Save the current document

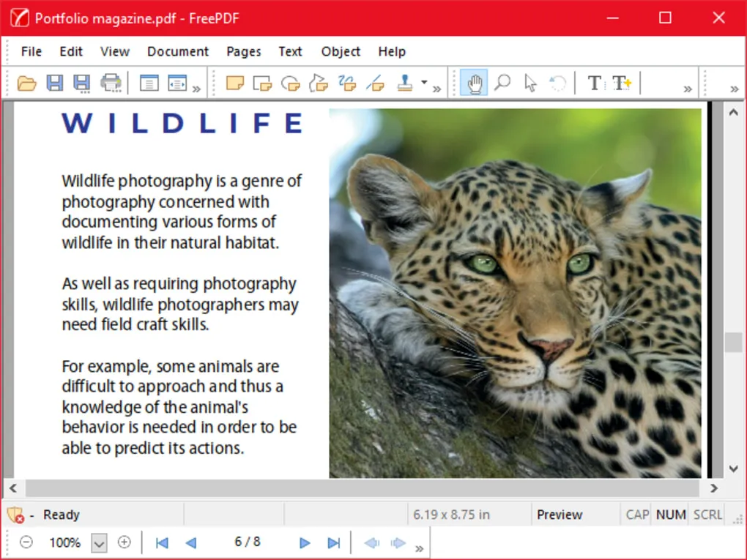[x=54, y=83]
